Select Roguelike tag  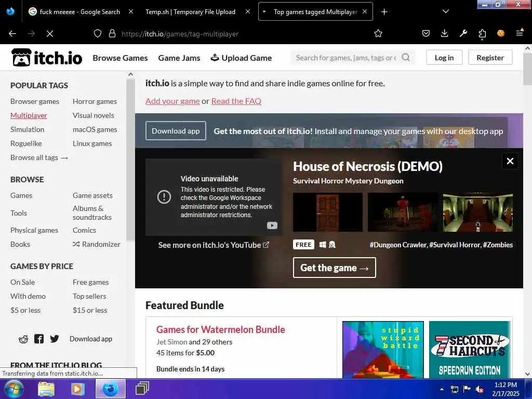click(x=26, y=143)
